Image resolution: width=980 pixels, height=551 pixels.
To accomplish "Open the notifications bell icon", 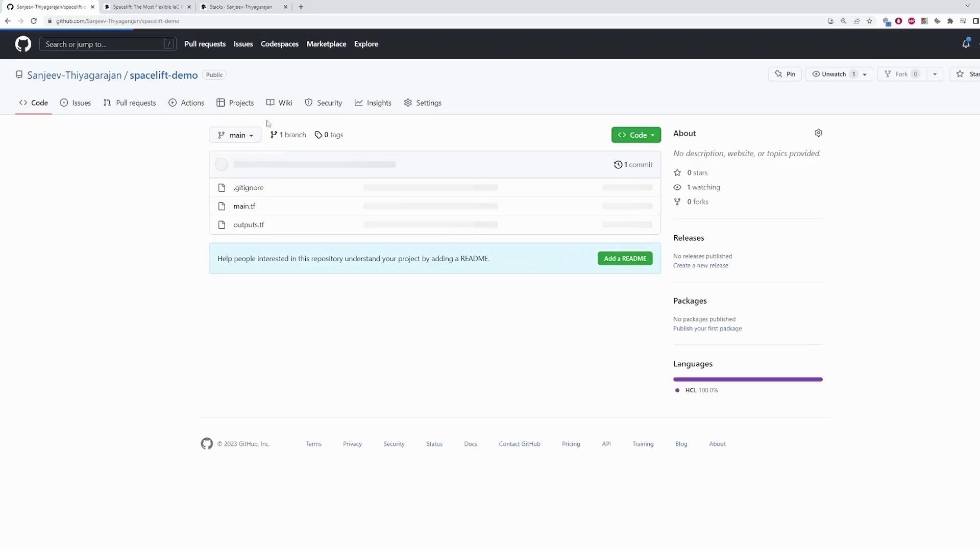I will point(966,44).
